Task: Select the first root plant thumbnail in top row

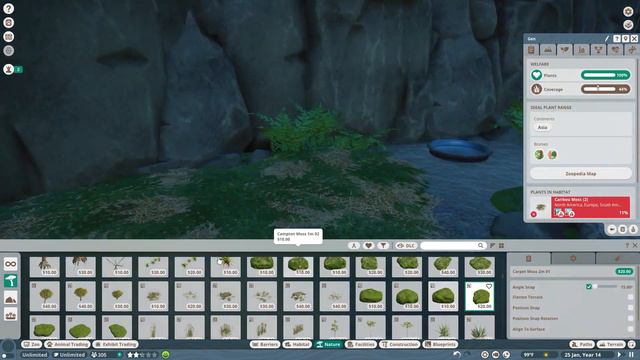Action: point(44,267)
